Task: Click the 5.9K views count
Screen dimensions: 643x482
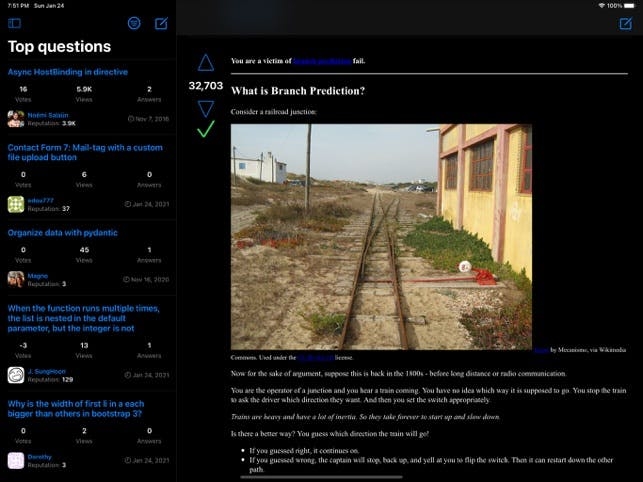Action: (84, 89)
